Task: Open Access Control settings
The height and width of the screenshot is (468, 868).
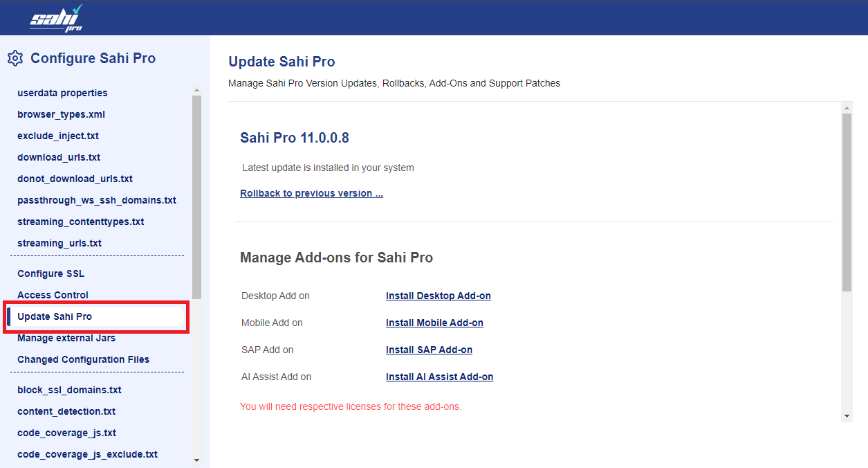Action: pos(53,295)
